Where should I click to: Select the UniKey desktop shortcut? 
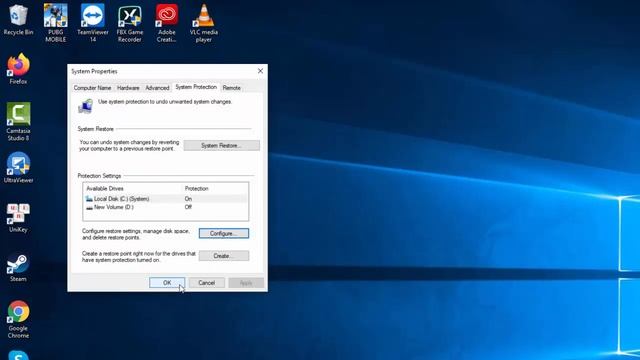(18, 217)
